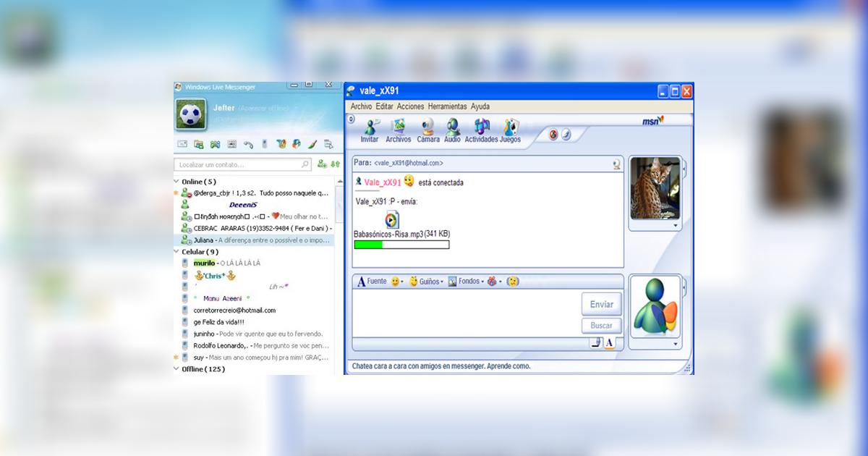868x456 pixels.
Task: Collapse the Online contacts group
Action: tap(177, 182)
